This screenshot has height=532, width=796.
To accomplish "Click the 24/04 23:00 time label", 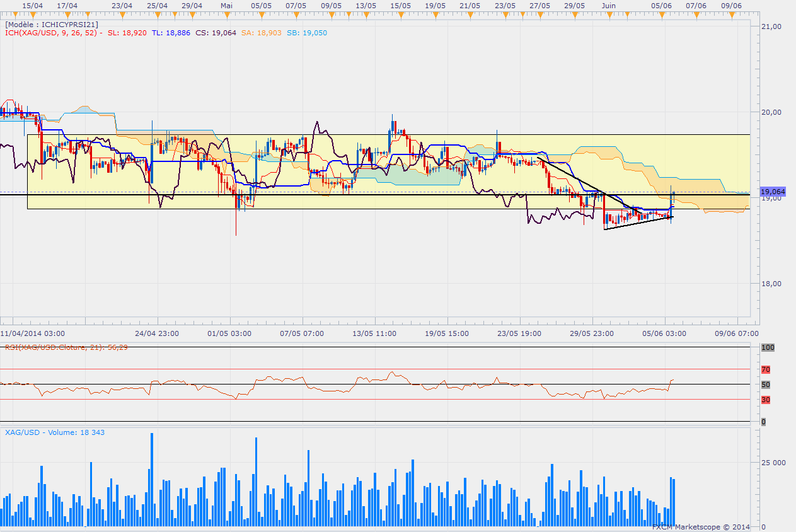I will [157, 333].
